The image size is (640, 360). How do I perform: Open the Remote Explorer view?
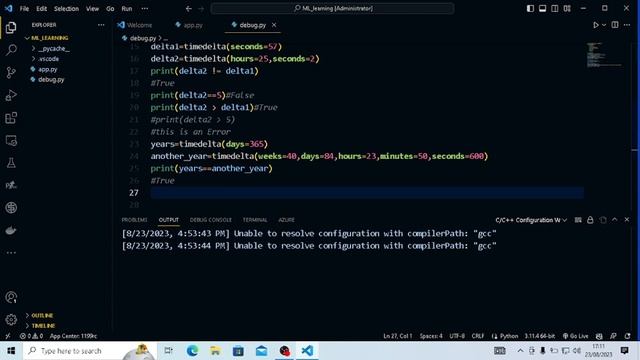coord(11,141)
